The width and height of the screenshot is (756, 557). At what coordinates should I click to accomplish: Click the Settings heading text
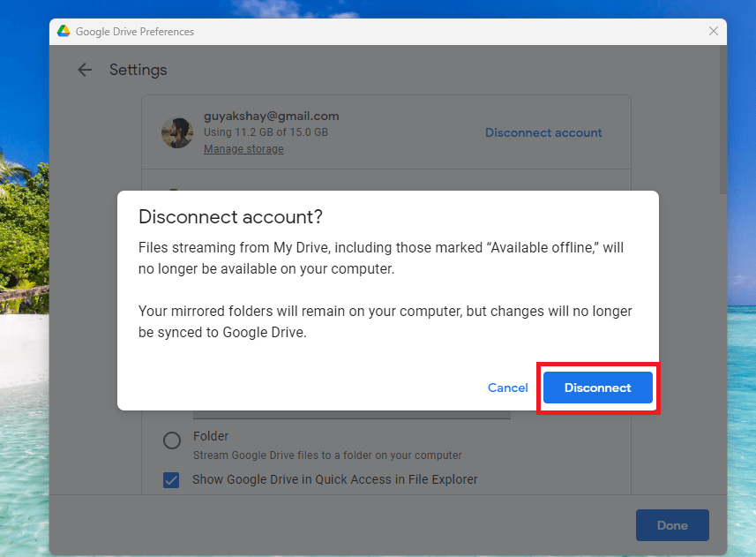click(138, 69)
